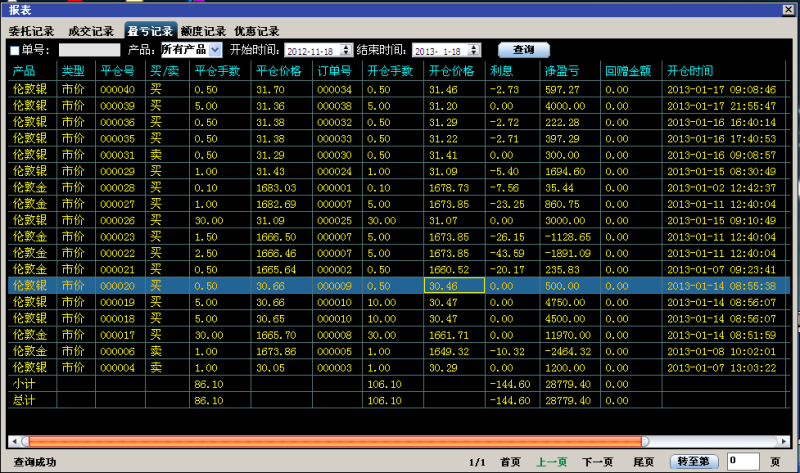800x473 pixels.
Task: Close the 报表 window
Action: click(x=788, y=8)
